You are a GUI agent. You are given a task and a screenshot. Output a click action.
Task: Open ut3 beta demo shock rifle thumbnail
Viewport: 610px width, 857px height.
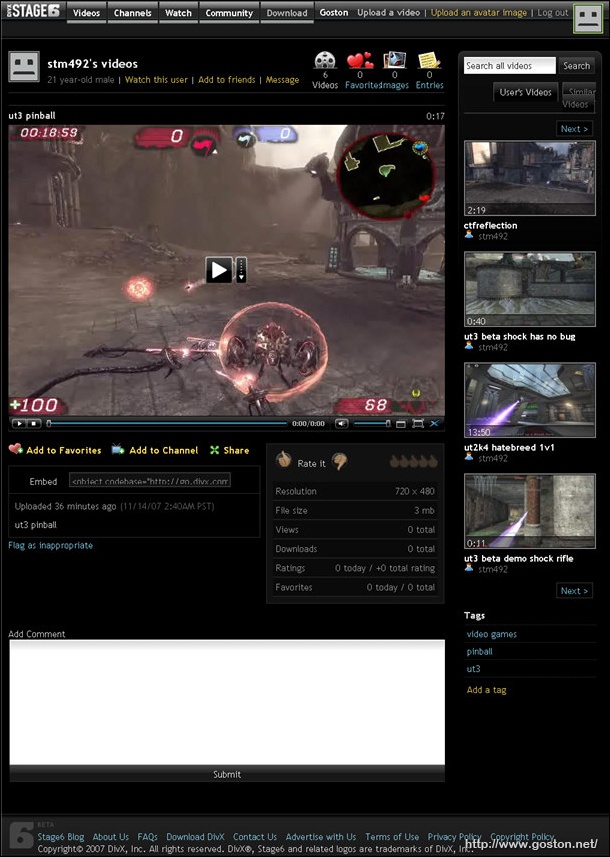[530, 511]
